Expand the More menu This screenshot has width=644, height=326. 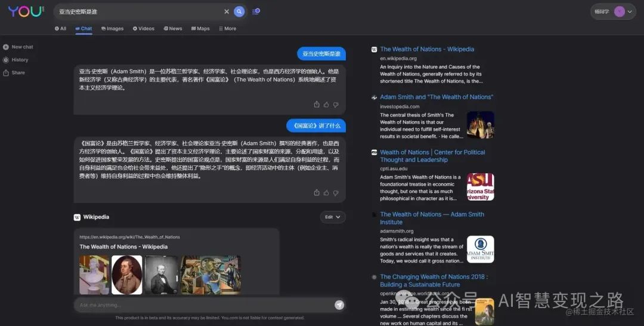click(228, 29)
